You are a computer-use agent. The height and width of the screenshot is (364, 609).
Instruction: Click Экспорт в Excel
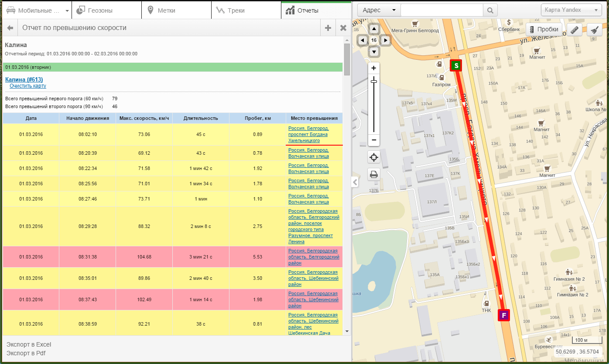coord(29,345)
